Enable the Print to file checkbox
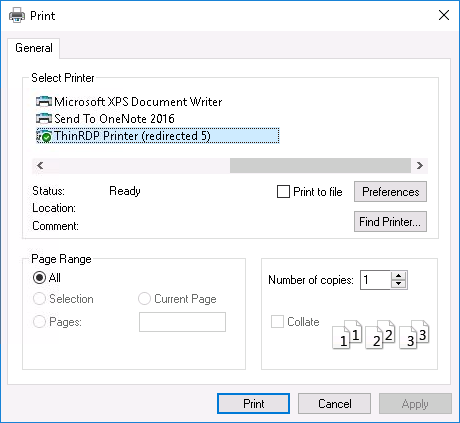The height and width of the screenshot is (423, 460). coord(283,192)
